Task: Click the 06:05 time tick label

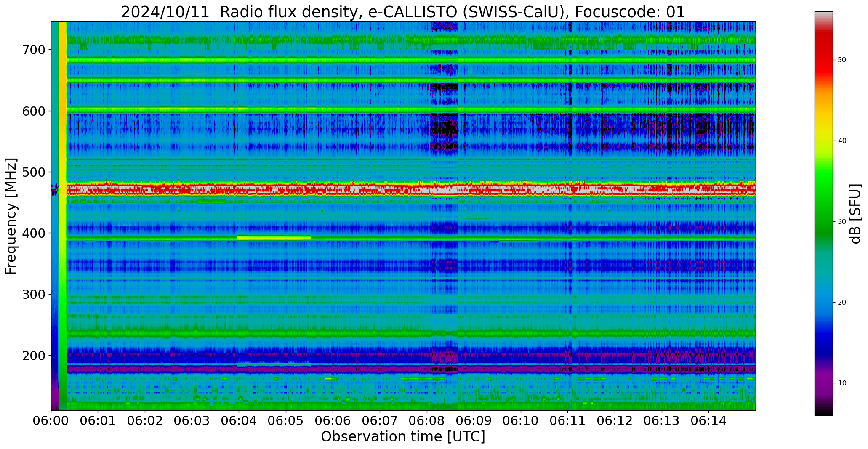Action: (286, 420)
